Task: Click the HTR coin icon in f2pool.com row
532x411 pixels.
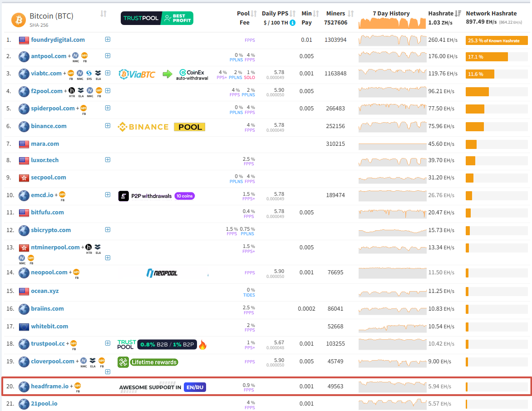Action: click(72, 91)
